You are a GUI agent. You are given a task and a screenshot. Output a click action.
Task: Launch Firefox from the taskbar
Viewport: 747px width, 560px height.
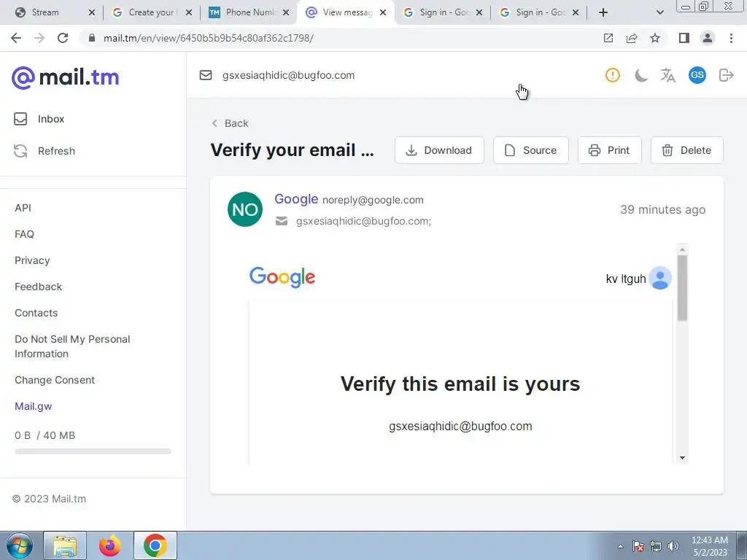pyautogui.click(x=110, y=545)
